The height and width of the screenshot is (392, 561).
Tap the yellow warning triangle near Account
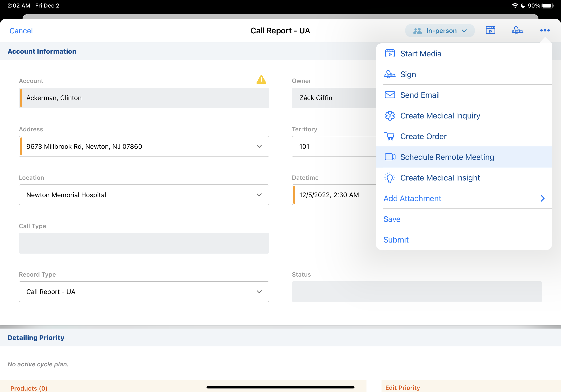(x=261, y=79)
